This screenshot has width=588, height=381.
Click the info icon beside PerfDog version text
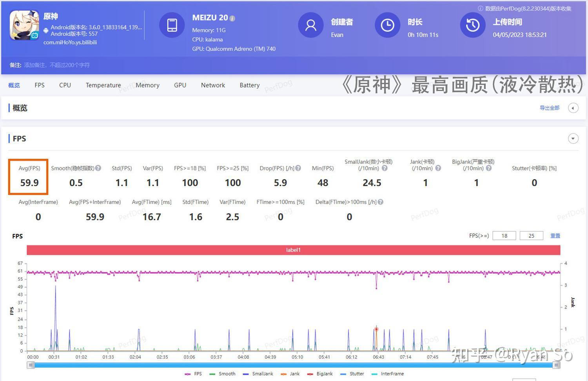tap(480, 8)
